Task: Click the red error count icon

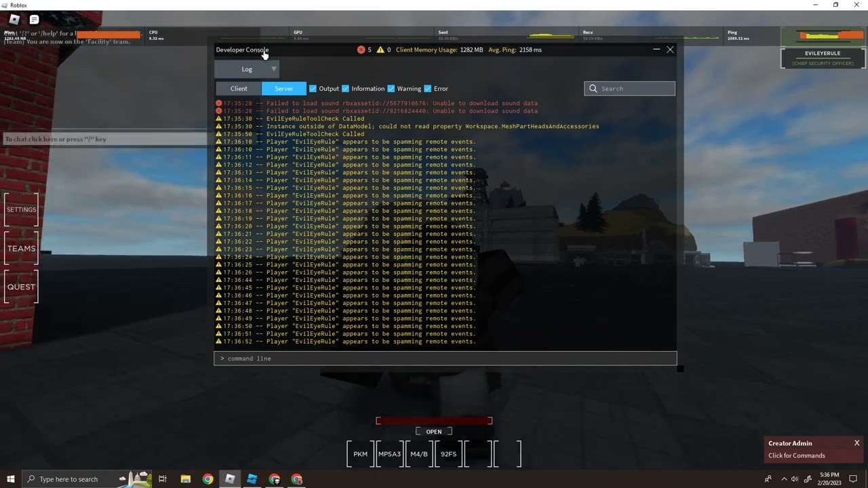Action: click(x=361, y=49)
